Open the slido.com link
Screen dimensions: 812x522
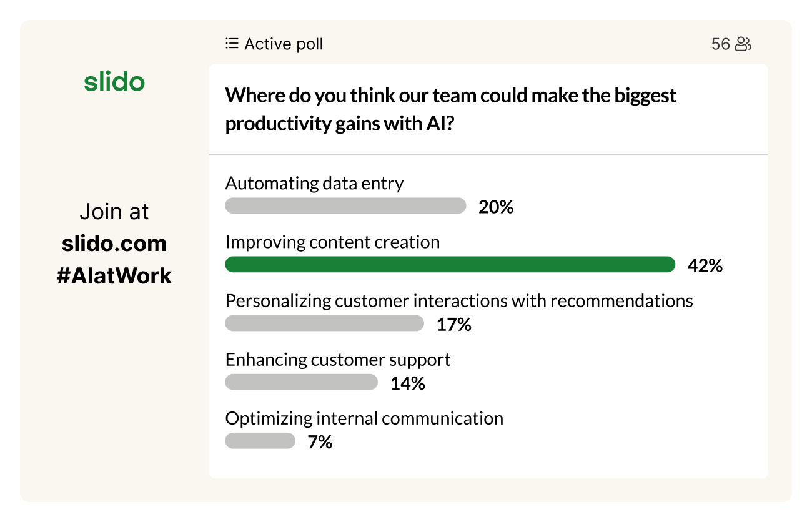(114, 244)
